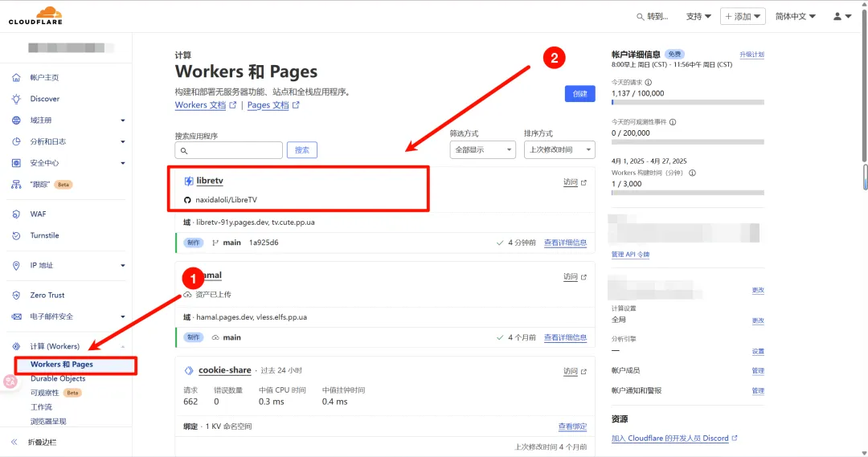Click the email security envelope icon
This screenshot has width=868, height=457.
pos(16,316)
